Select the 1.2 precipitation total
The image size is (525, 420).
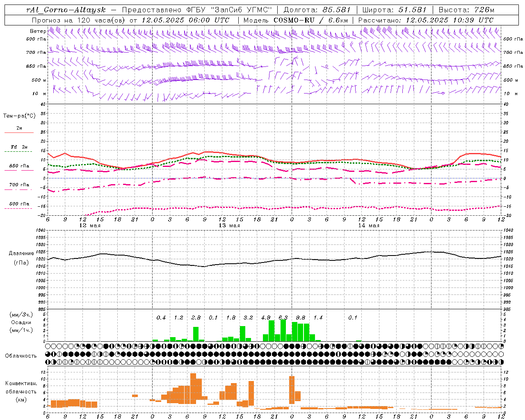[178, 318]
